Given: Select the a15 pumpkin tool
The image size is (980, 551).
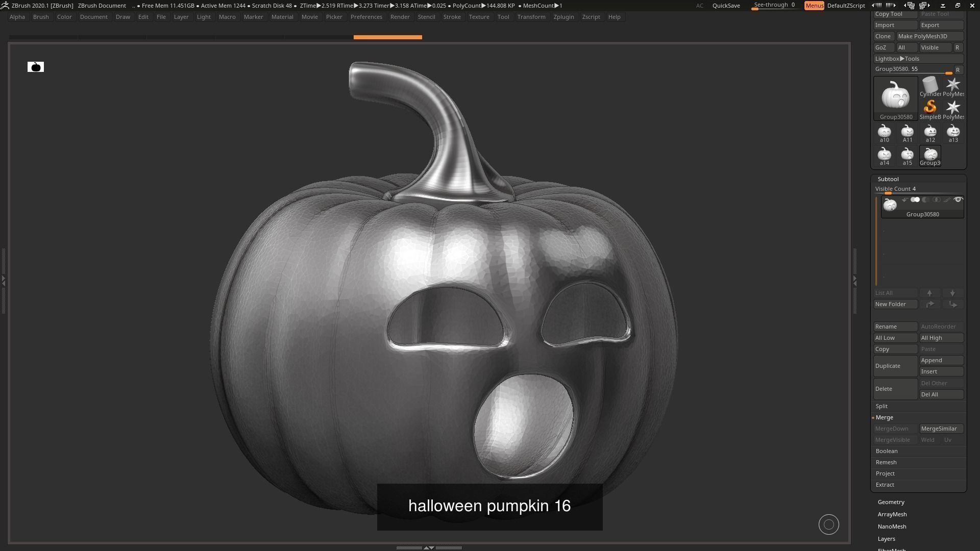Looking at the screenshot, I should [907, 157].
